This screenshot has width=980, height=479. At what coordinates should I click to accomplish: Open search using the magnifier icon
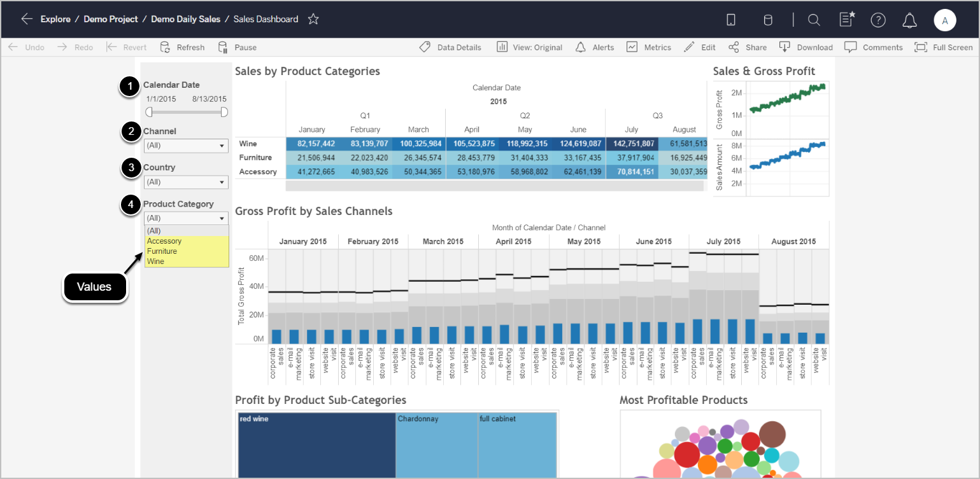click(x=814, y=20)
